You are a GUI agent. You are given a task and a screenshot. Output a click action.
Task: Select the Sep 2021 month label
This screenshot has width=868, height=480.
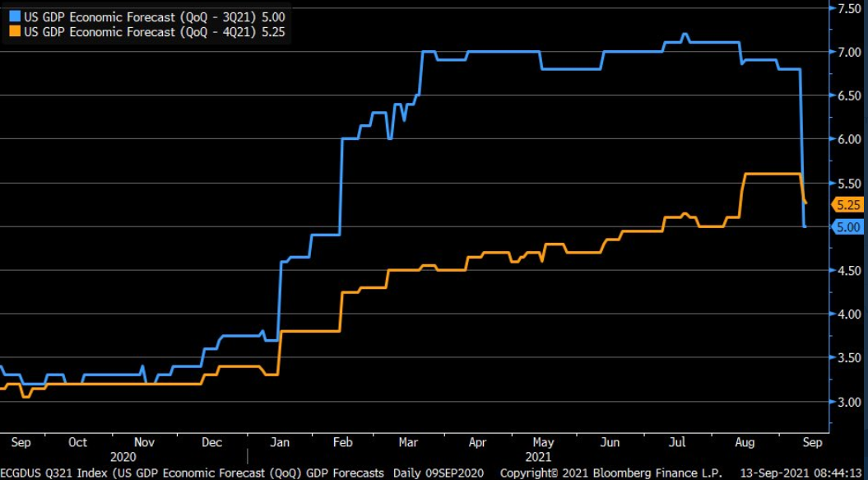coord(812,442)
